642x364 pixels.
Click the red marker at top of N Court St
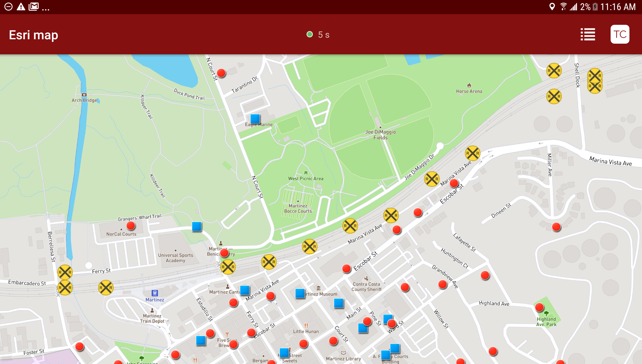point(221,73)
